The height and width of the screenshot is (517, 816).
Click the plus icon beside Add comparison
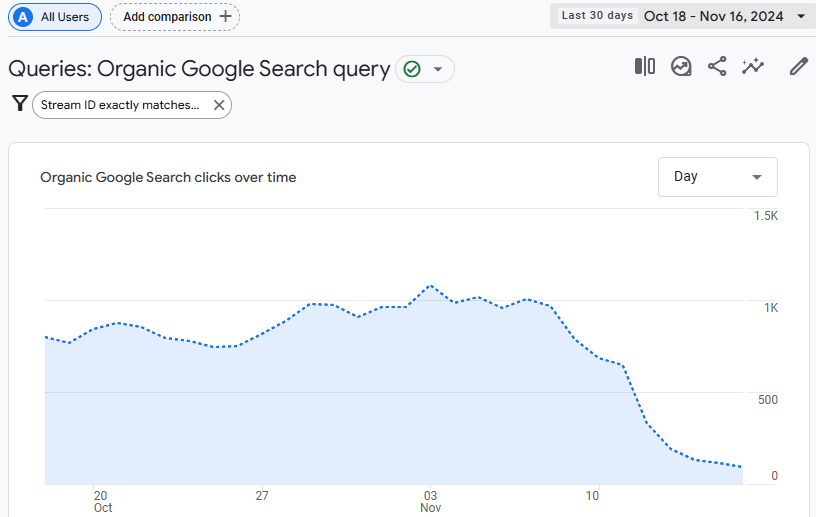pyautogui.click(x=225, y=16)
